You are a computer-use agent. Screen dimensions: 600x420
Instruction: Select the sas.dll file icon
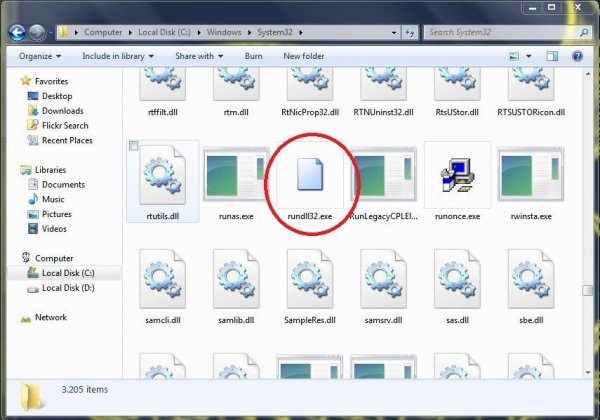[x=457, y=279]
